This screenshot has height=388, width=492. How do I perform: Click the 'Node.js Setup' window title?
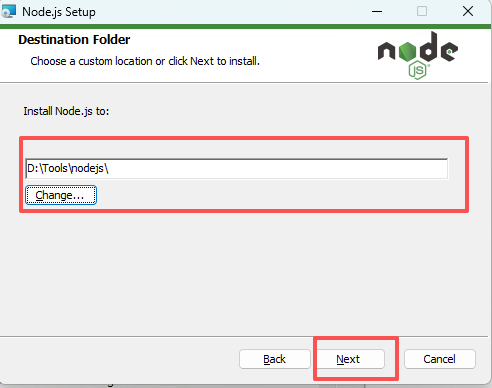coord(59,12)
